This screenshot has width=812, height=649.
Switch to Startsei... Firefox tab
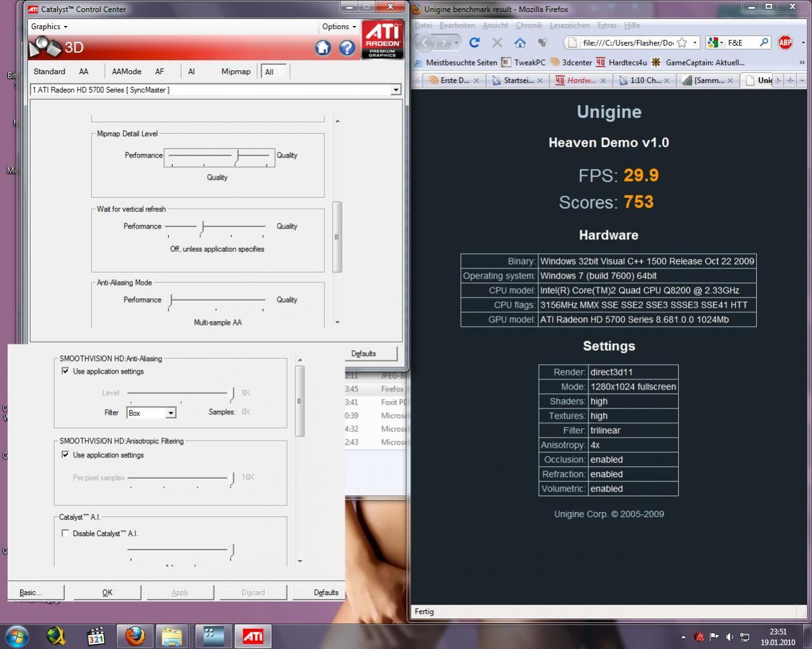(518, 81)
